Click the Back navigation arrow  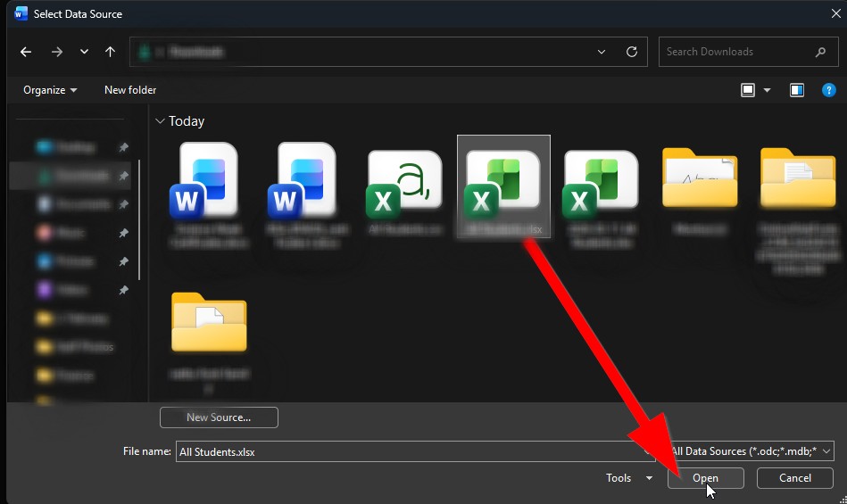pyautogui.click(x=26, y=52)
